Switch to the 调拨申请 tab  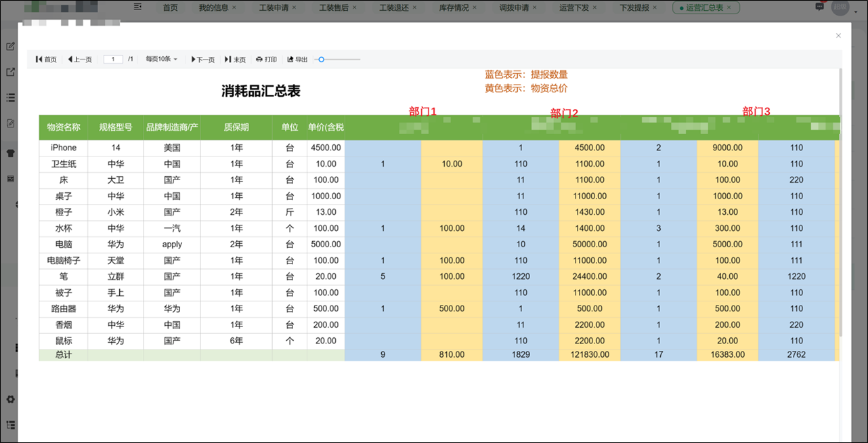(x=515, y=7)
